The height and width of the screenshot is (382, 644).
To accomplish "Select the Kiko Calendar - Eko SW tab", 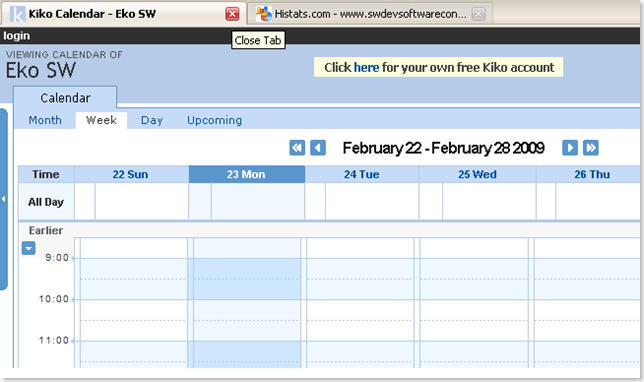I will pos(123,14).
